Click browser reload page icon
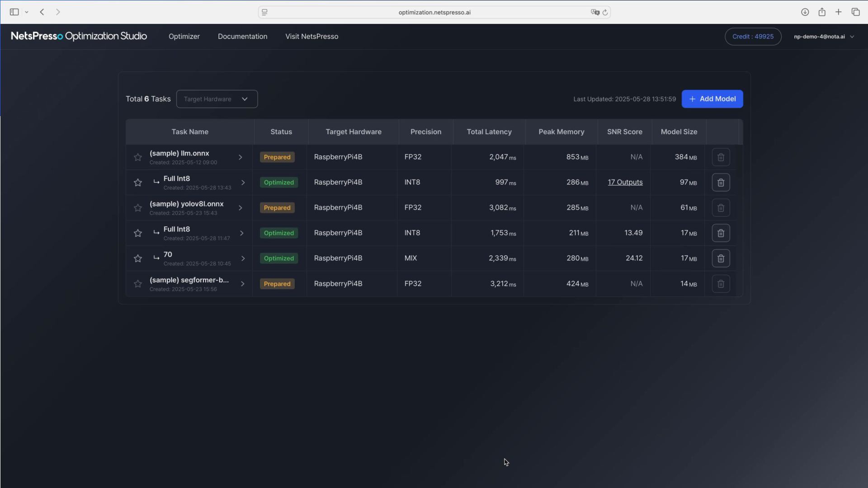The width and height of the screenshot is (868, 488). (x=605, y=12)
